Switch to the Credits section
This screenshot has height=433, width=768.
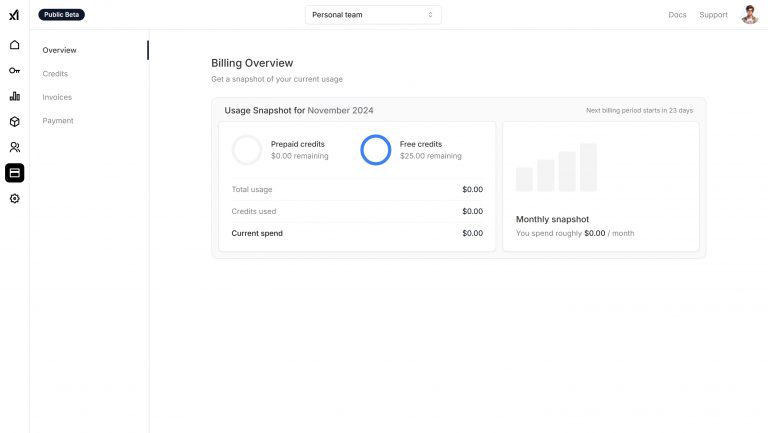55,74
